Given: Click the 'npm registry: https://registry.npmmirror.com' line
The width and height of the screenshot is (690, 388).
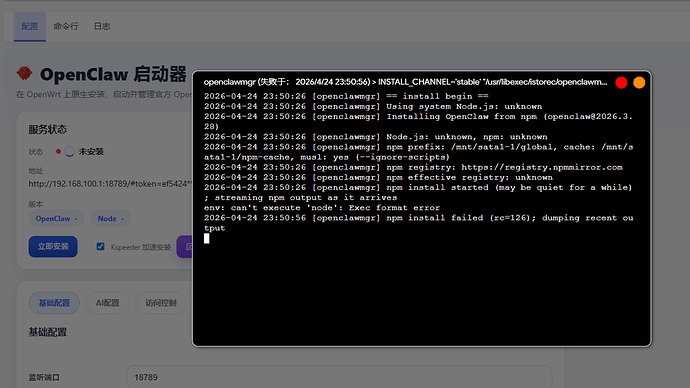Looking at the screenshot, I should tap(413, 167).
